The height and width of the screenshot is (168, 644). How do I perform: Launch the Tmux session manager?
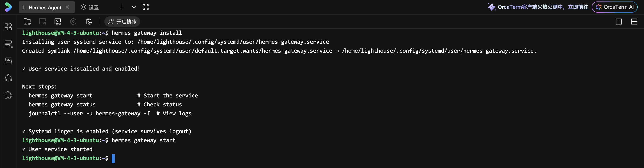[58, 22]
